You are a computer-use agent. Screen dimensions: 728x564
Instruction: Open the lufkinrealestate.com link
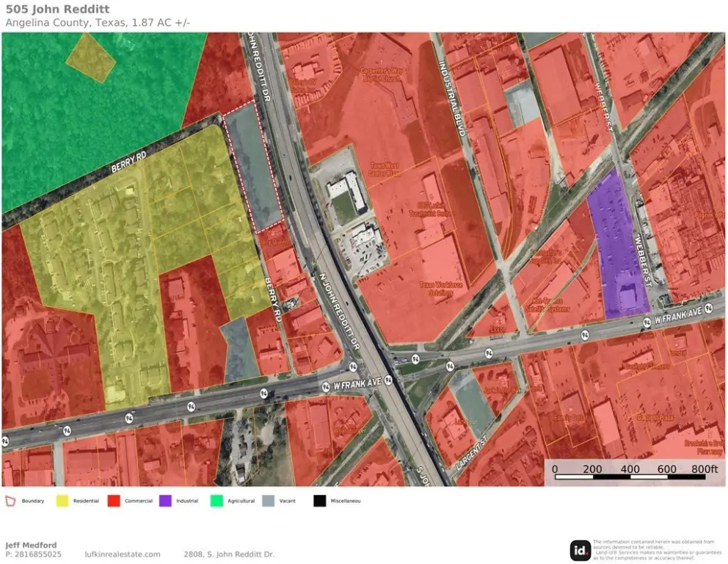123,554
